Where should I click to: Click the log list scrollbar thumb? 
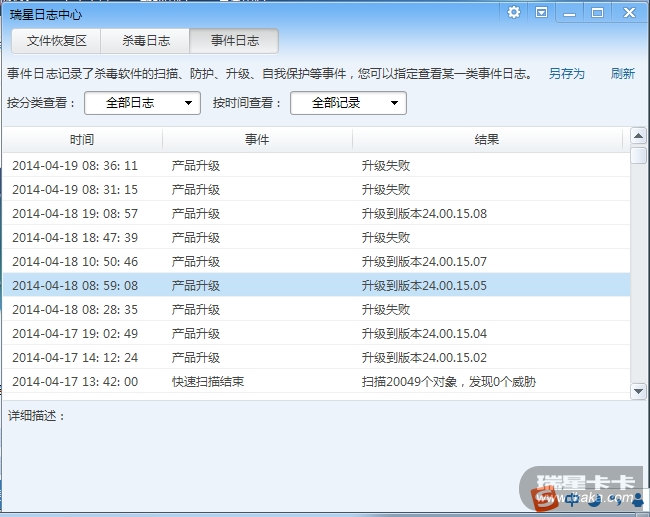638,155
